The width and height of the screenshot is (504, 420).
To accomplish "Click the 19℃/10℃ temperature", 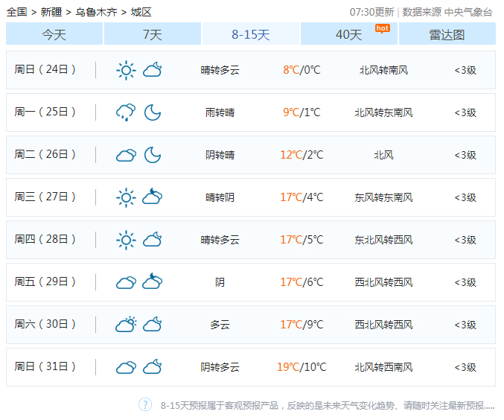I will tap(302, 367).
